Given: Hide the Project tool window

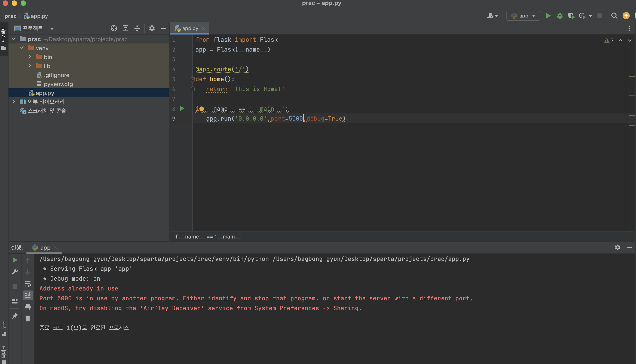Looking at the screenshot, I should [163, 28].
